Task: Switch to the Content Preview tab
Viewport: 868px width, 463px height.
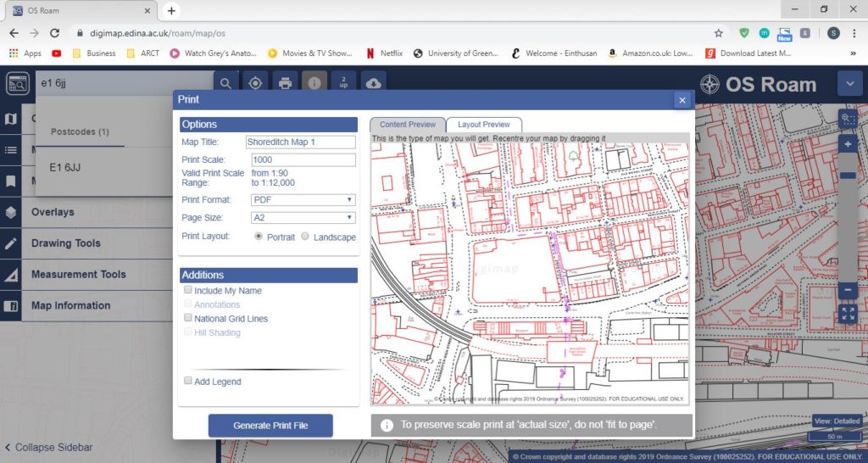Action: 408,125
